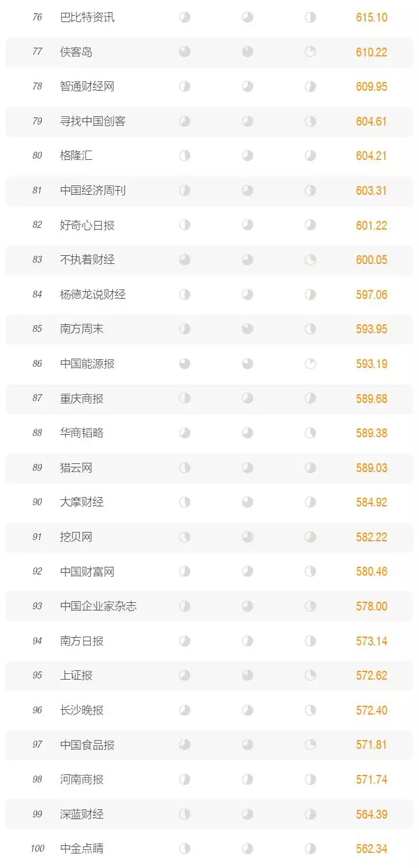Click third pie icon in 南方周末 row
Screen dimensions: 419x868
coord(310,329)
